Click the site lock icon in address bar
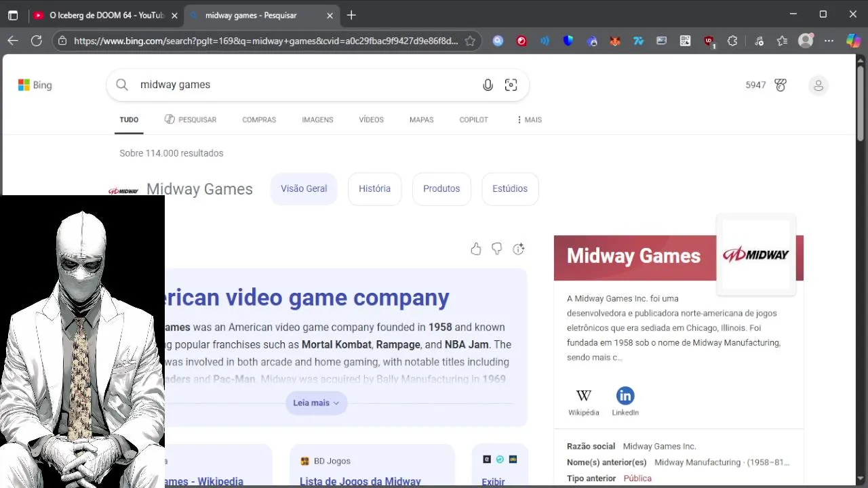The height and width of the screenshot is (488, 868). 62,41
